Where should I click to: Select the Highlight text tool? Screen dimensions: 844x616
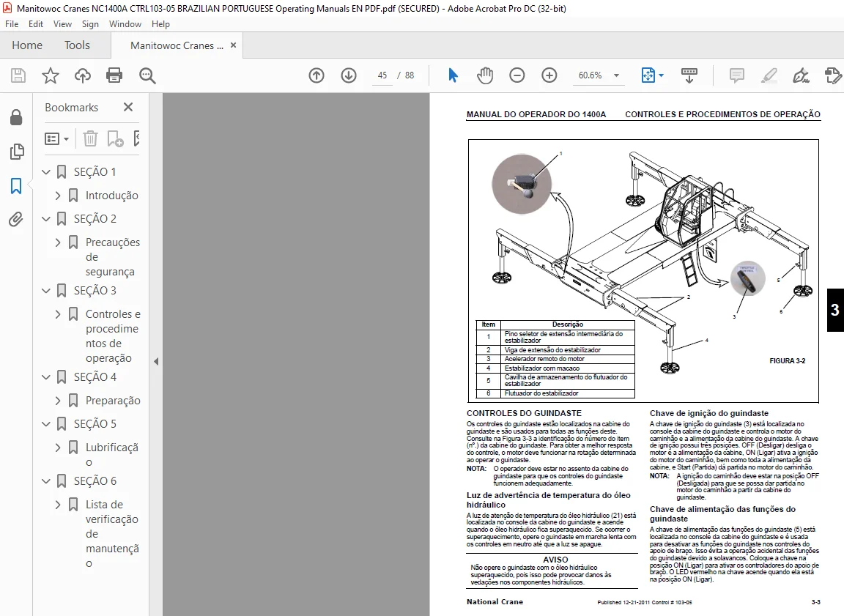[x=769, y=75]
